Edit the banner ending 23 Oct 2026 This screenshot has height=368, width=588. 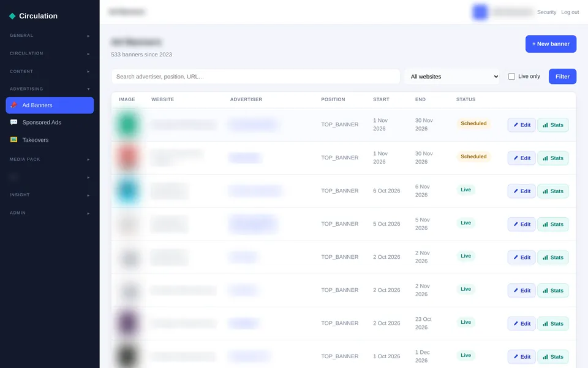coord(522,324)
